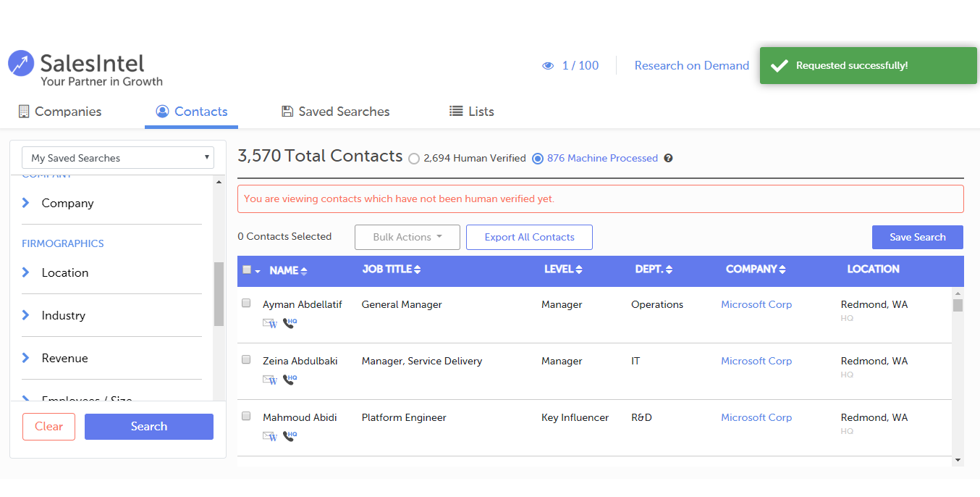Screen dimensions: 980x497
Task: Click the Companies building icon
Action: (24, 111)
